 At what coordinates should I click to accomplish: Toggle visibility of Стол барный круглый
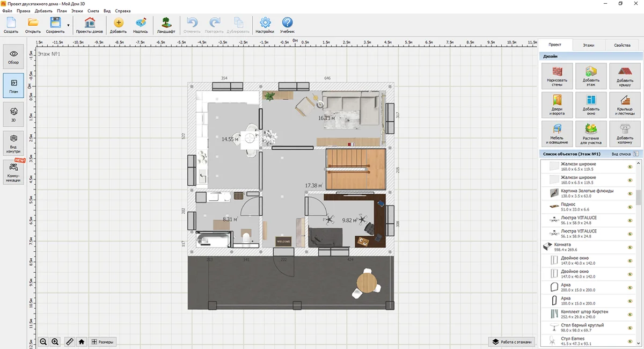[630, 328]
